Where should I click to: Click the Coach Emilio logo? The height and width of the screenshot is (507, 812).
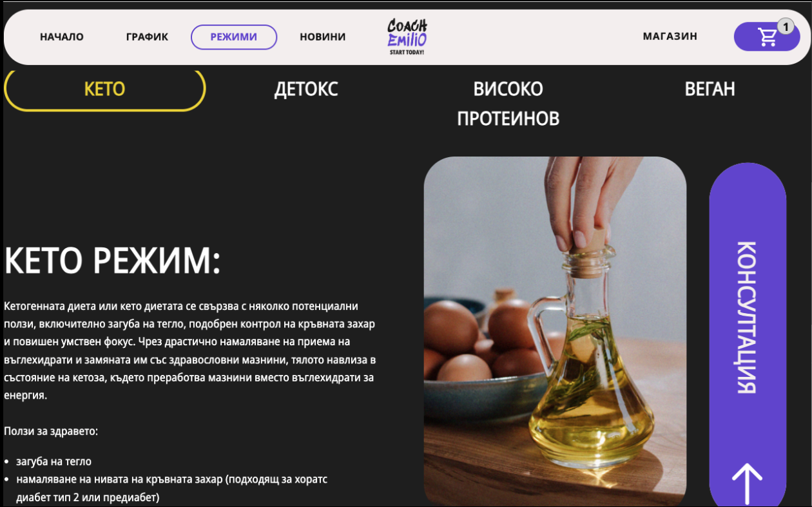(407, 37)
